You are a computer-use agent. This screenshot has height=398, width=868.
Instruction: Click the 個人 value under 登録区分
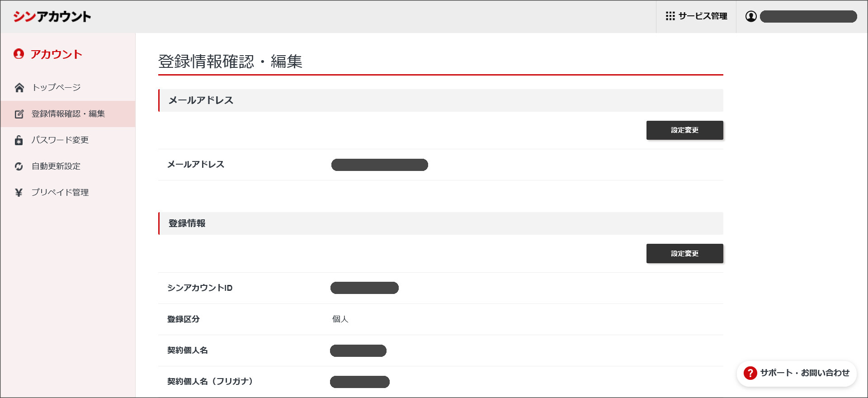341,319
